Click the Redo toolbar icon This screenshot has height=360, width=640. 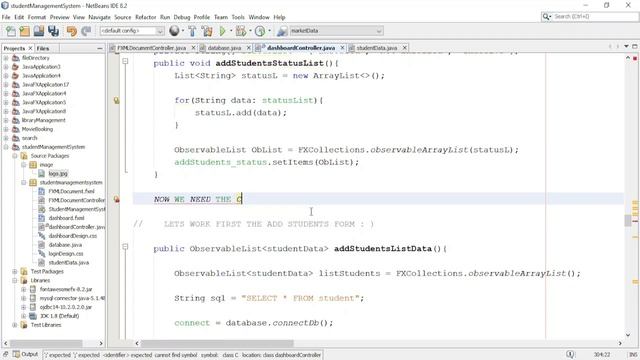pos(86,31)
